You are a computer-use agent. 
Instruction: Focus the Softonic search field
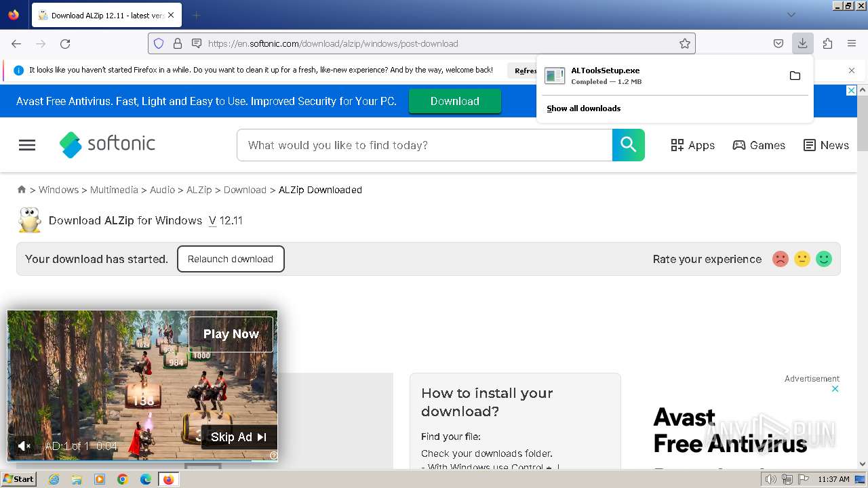(425, 145)
